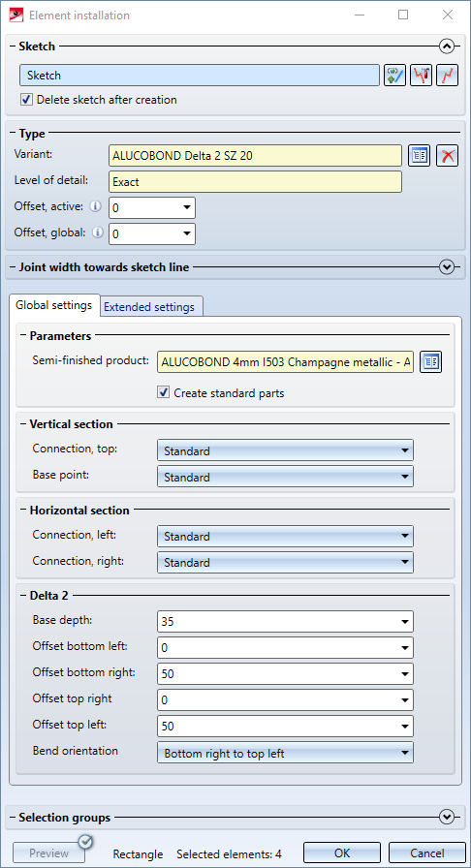Click the red X delete variant icon
Screen dimensions: 471x868
(447, 156)
